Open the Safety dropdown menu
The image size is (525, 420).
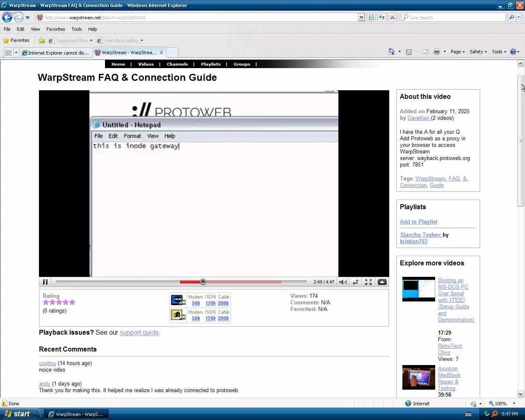(478, 52)
